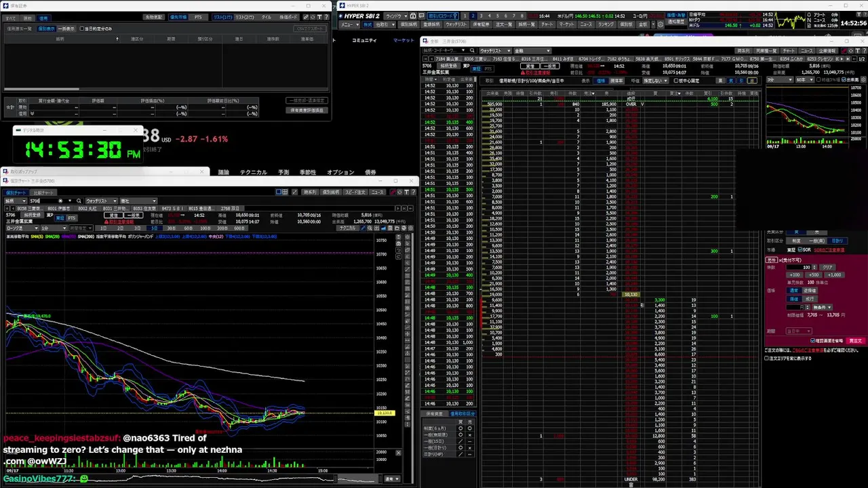The width and height of the screenshot is (868, 488).
Task: Click price input field in order panel
Action: [x=795, y=307]
